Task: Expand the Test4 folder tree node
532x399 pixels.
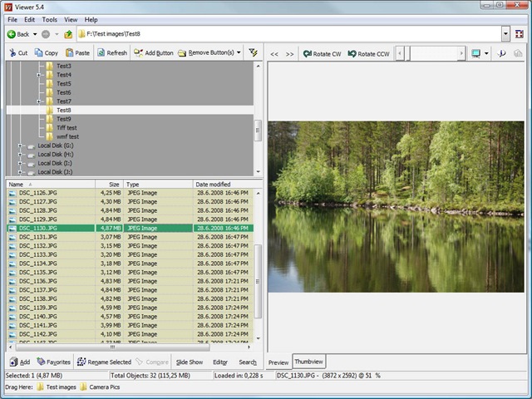Action: 39,75
